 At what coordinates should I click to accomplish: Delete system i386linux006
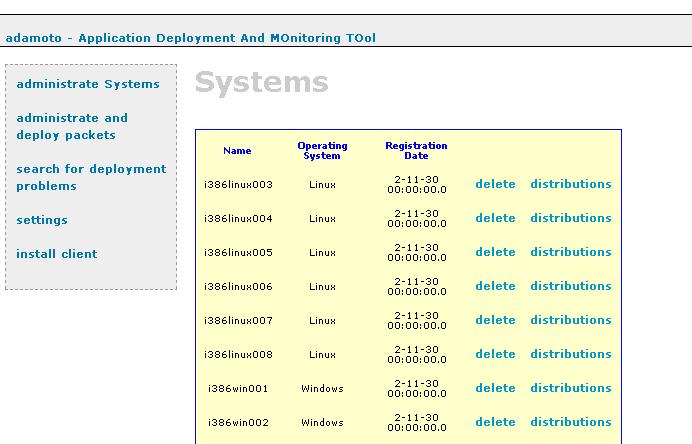[x=495, y=286]
